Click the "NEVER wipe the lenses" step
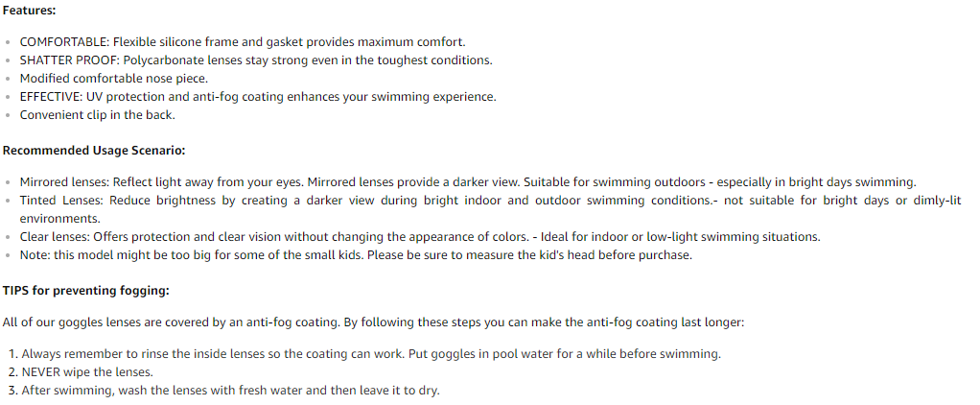980x405 pixels. coord(87,372)
